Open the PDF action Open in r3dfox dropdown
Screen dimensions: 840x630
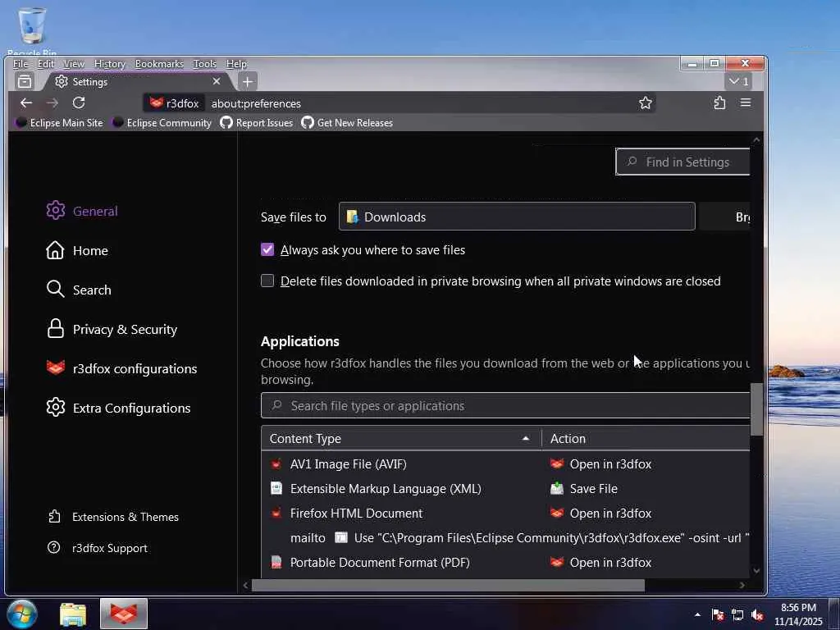click(600, 563)
